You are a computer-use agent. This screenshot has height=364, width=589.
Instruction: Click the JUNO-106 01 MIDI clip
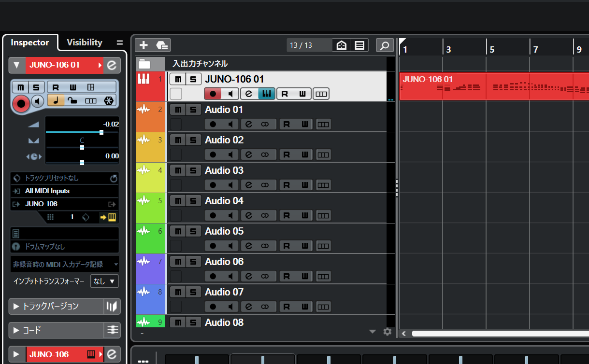[x=494, y=86]
